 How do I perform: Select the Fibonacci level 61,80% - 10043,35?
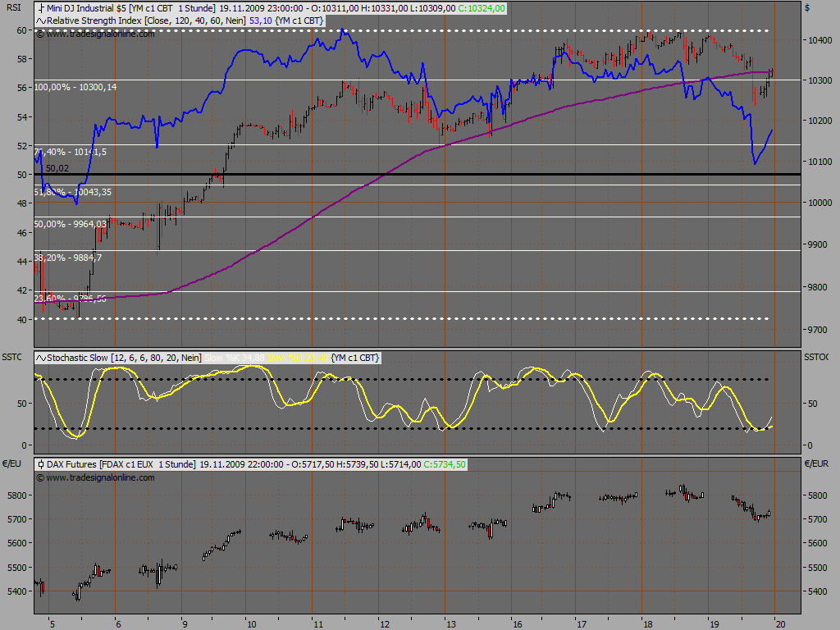point(73,192)
